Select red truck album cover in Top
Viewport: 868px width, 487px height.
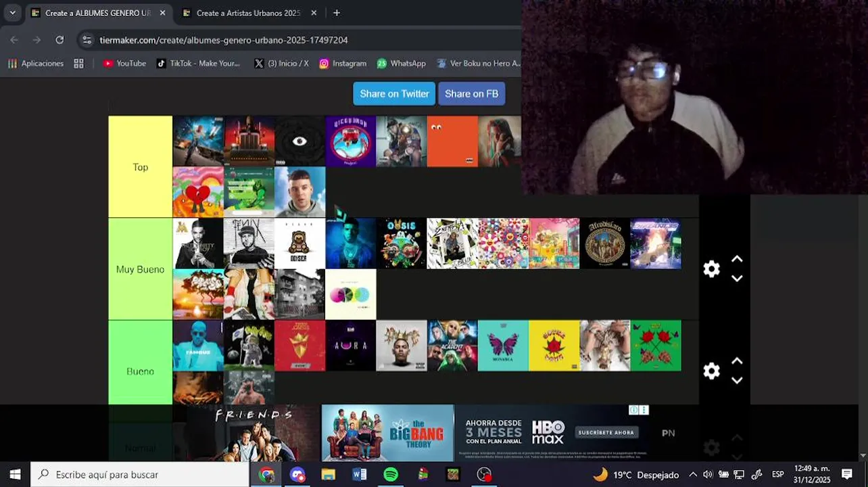249,141
